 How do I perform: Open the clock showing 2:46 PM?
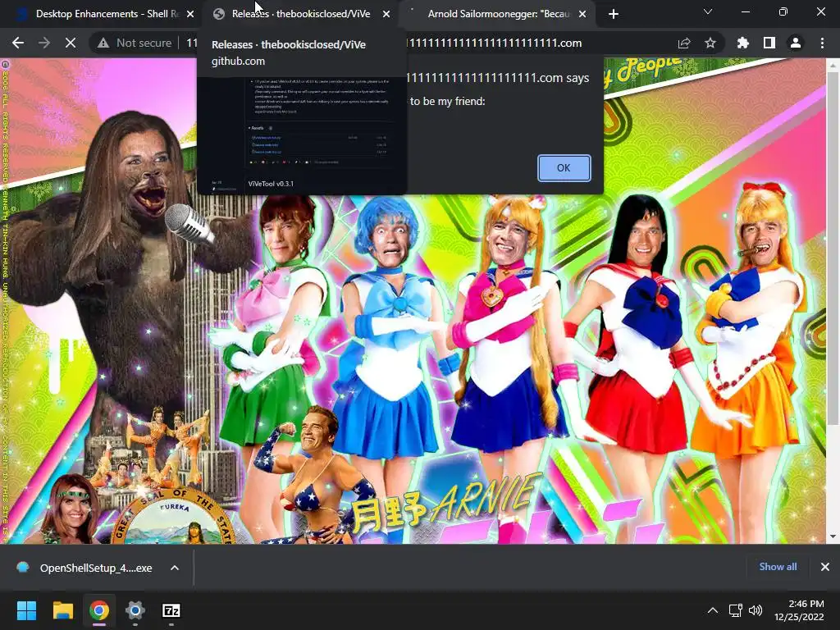coord(799,610)
